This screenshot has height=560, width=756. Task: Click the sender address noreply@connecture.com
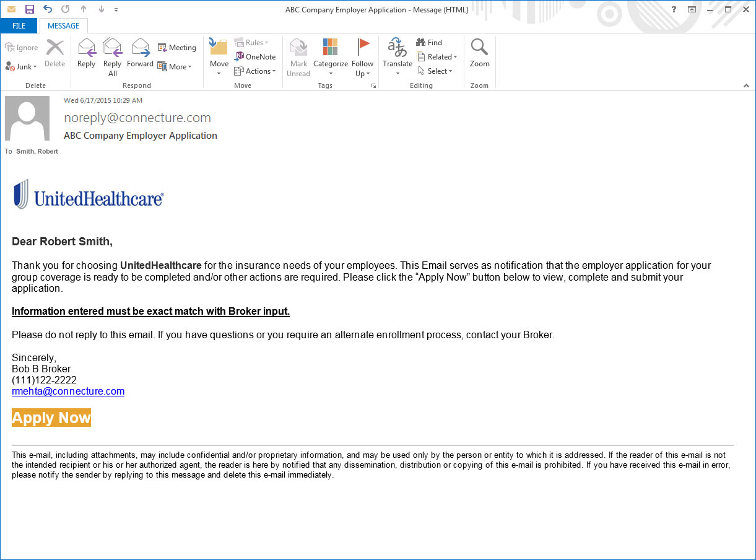pos(137,118)
